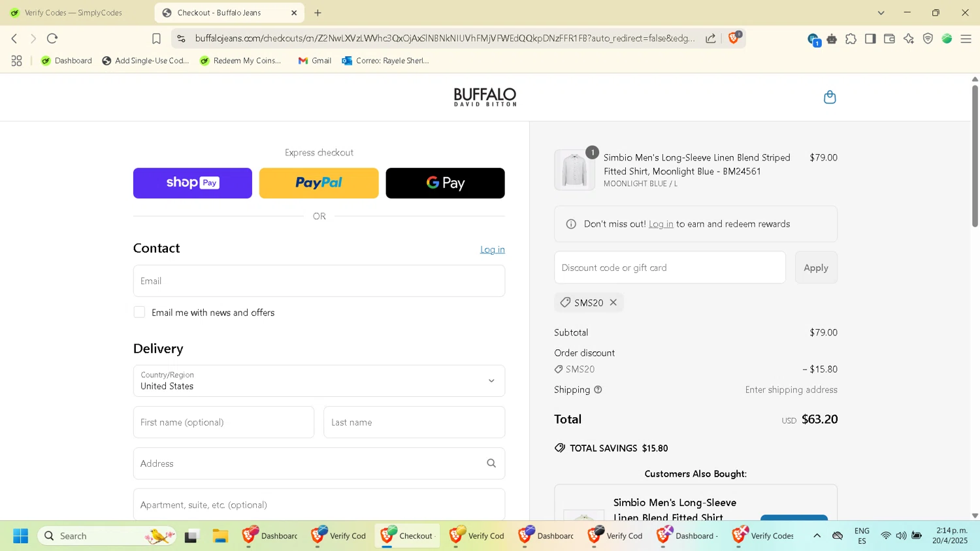The image size is (980, 551).
Task: Click the Buffalo David Bitton logo
Action: click(485, 97)
